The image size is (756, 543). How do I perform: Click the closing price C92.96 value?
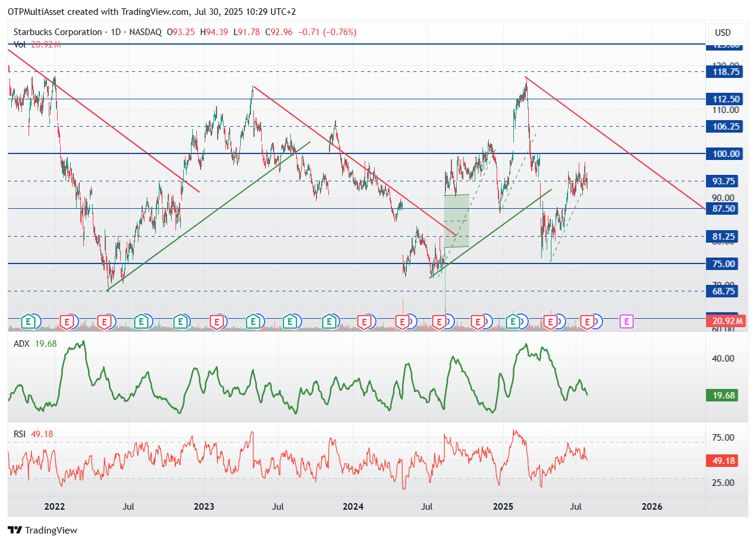(278, 32)
